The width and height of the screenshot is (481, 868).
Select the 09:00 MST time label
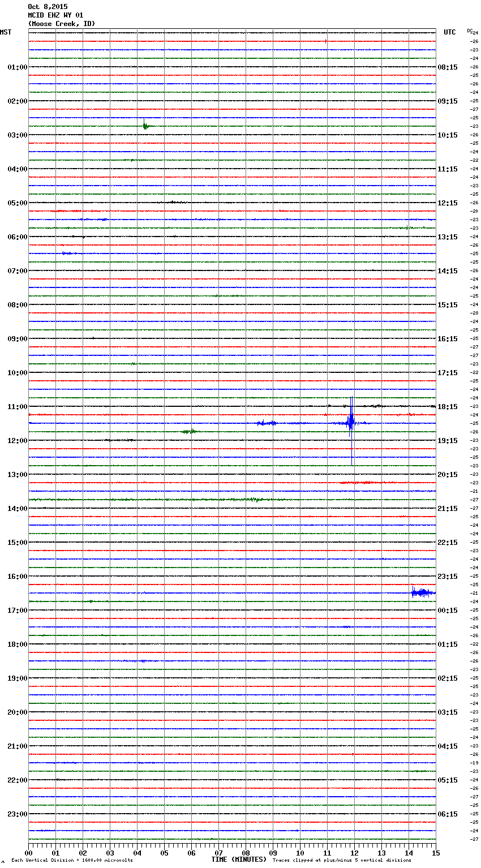coord(17,339)
